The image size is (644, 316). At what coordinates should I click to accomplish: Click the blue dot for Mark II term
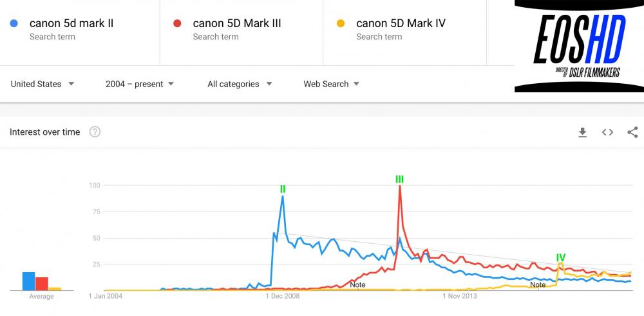click(x=15, y=24)
